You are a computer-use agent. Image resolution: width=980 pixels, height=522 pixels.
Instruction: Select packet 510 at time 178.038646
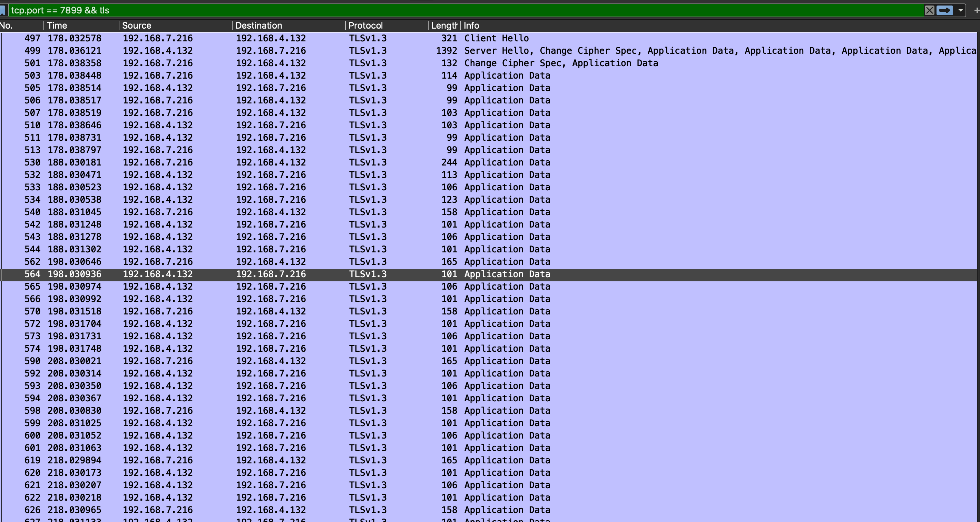click(x=489, y=125)
